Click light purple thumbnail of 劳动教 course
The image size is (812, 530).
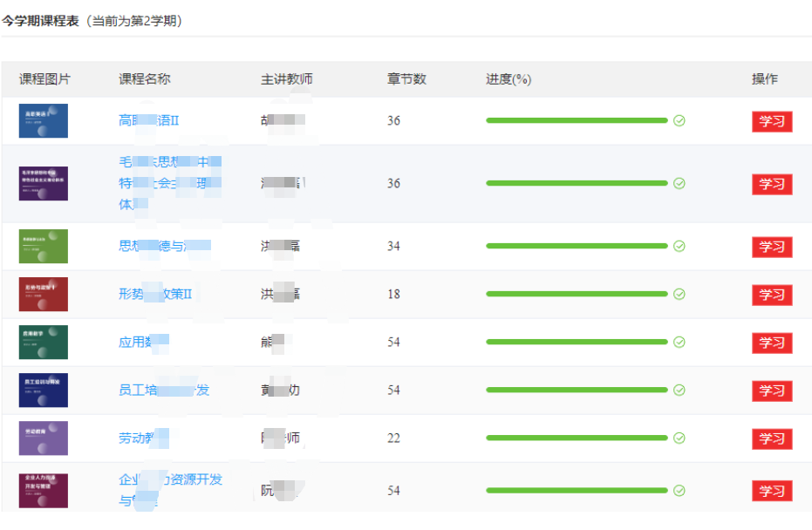[44, 438]
